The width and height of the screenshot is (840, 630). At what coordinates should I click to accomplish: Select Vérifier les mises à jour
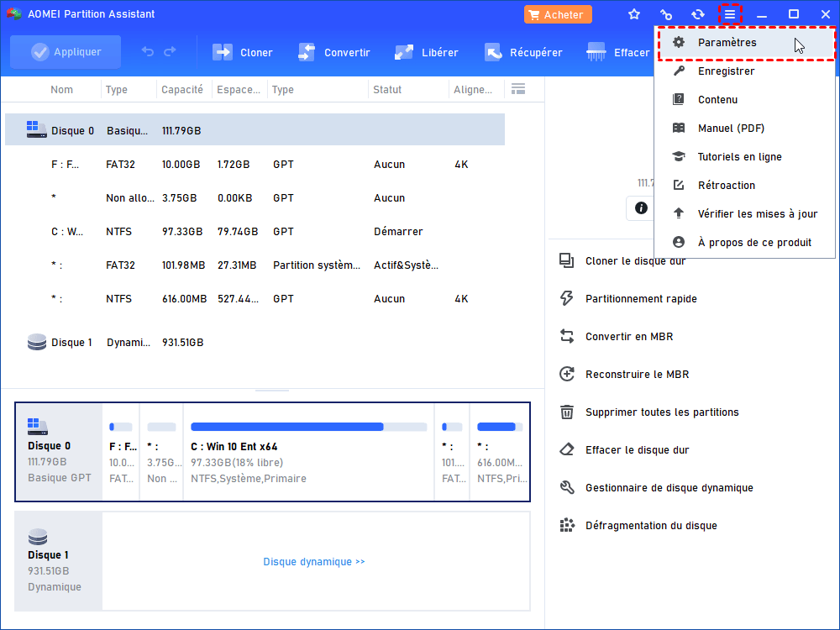(745, 213)
